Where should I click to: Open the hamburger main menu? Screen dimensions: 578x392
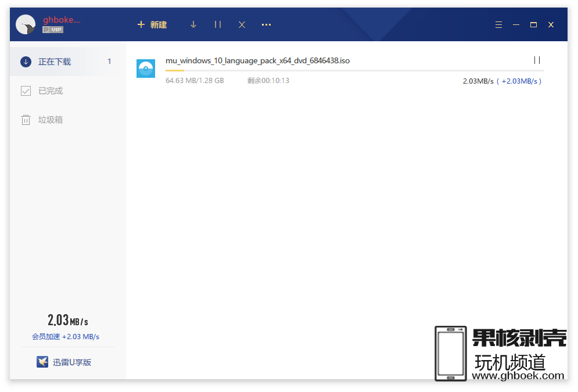(x=498, y=25)
